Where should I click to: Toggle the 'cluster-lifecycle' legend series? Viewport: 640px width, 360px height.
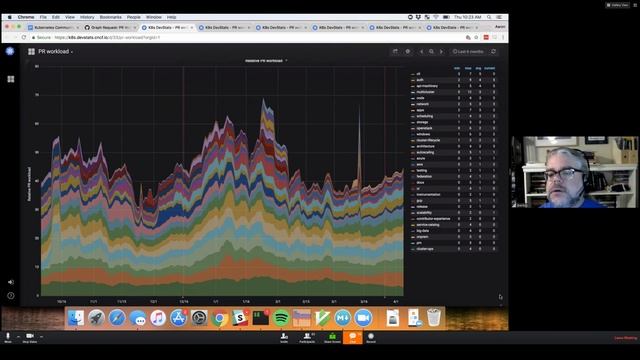click(x=428, y=140)
